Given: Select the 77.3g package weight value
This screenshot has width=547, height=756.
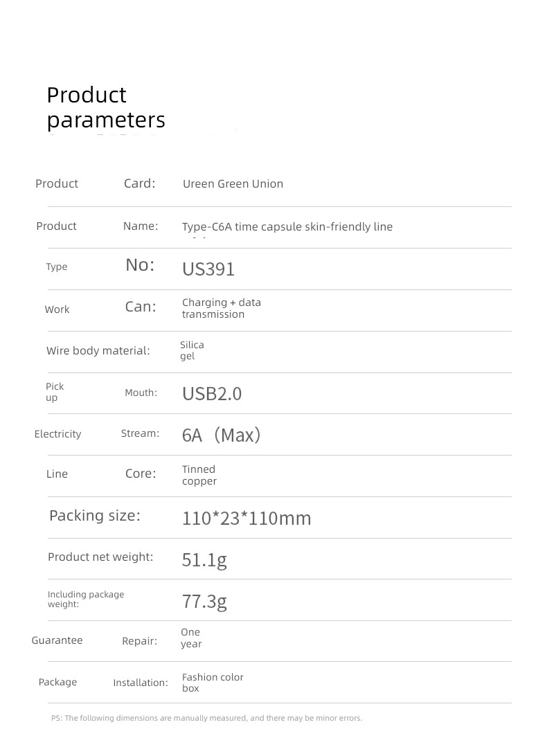Looking at the screenshot, I should [x=204, y=602].
